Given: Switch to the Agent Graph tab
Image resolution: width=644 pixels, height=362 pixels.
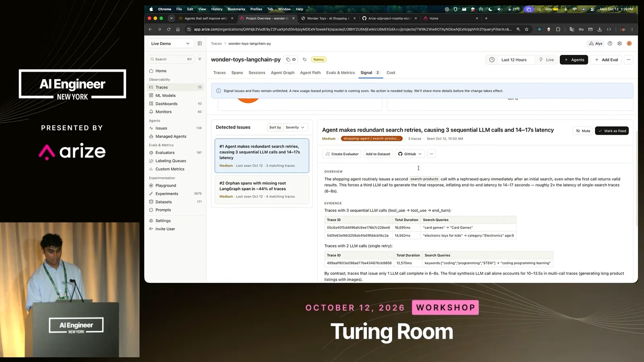Looking at the screenshot, I should 283,73.
